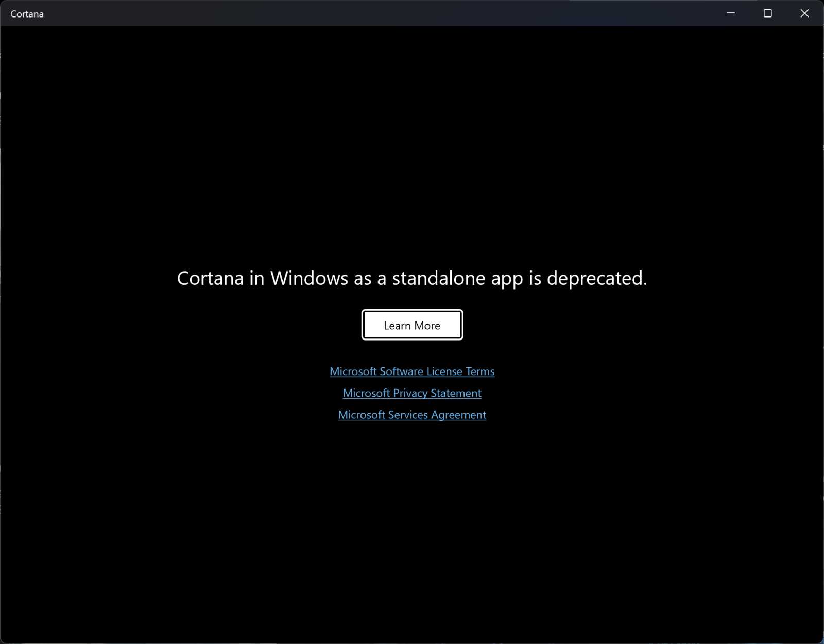Screen dimensions: 824x644
Task: Open Microsoft Services Agreement link
Action: [412, 415]
